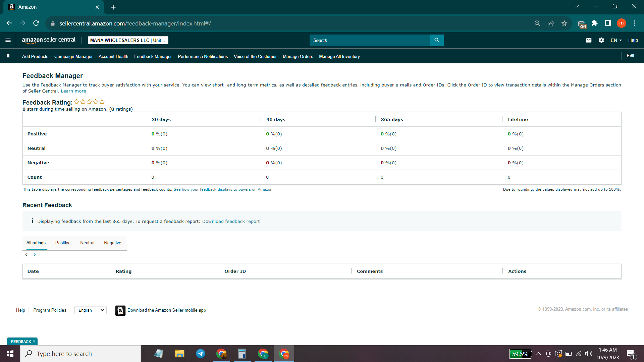Click the bookmark flag icon
This screenshot has height=362, width=644.
8,56
